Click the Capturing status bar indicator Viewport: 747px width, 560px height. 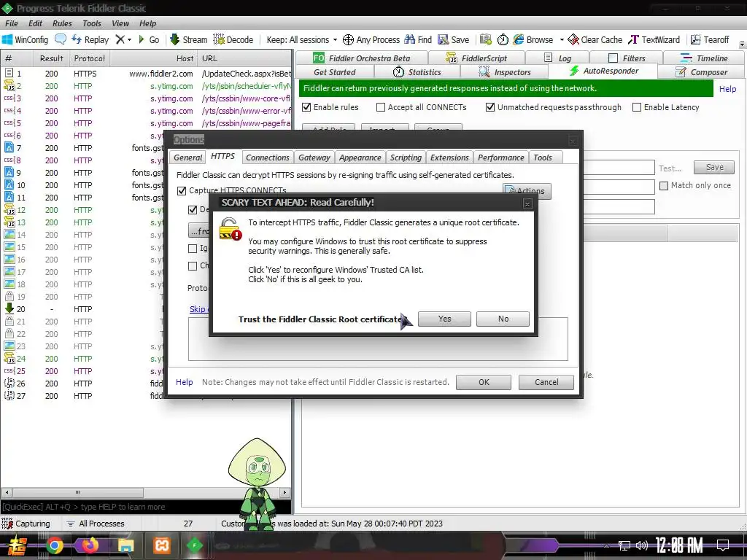click(x=26, y=524)
